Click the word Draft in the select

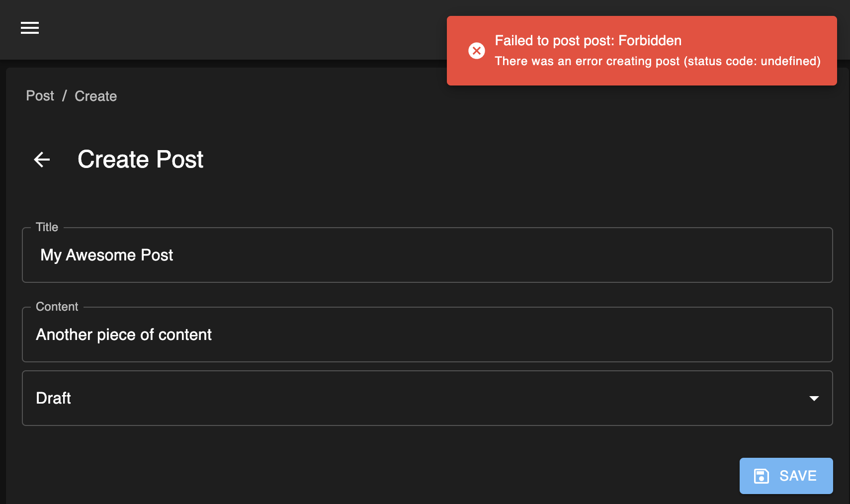click(54, 398)
